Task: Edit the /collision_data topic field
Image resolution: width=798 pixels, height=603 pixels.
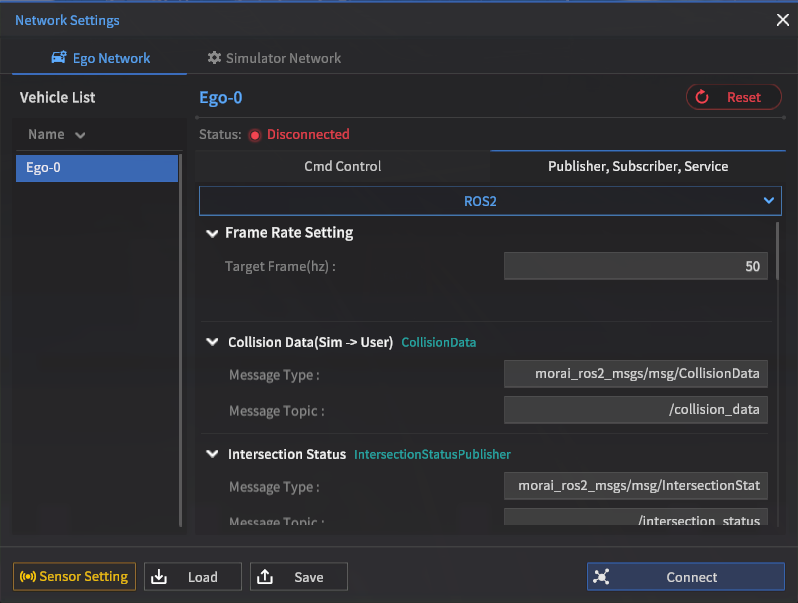Action: 636,410
